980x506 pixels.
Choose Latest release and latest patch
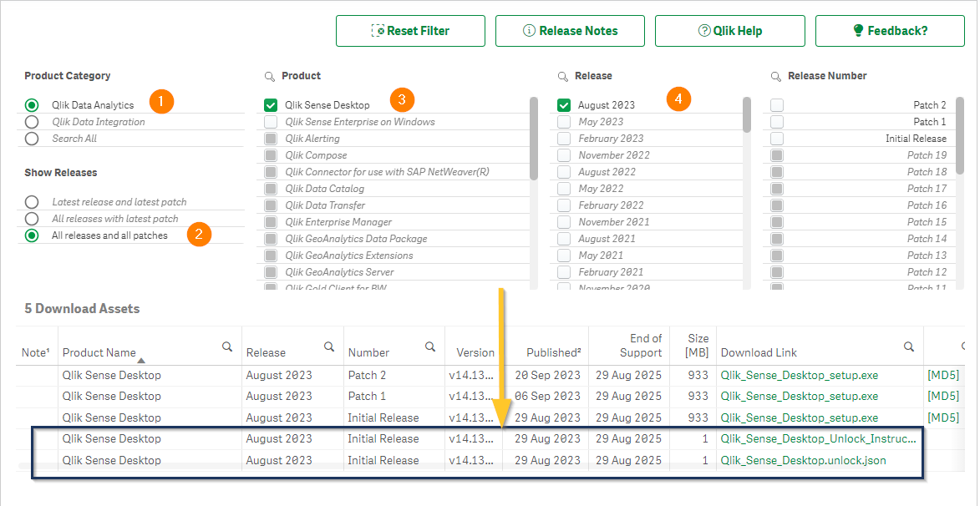tap(32, 202)
